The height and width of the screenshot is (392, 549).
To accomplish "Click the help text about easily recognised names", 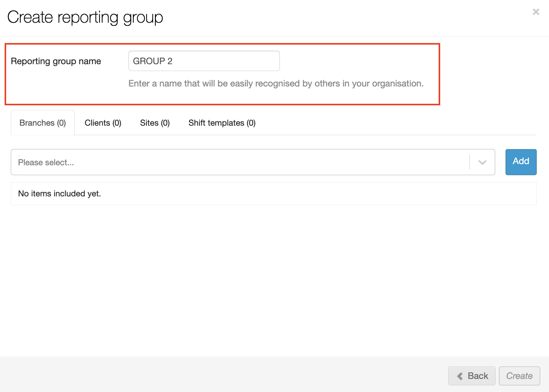I will (276, 84).
